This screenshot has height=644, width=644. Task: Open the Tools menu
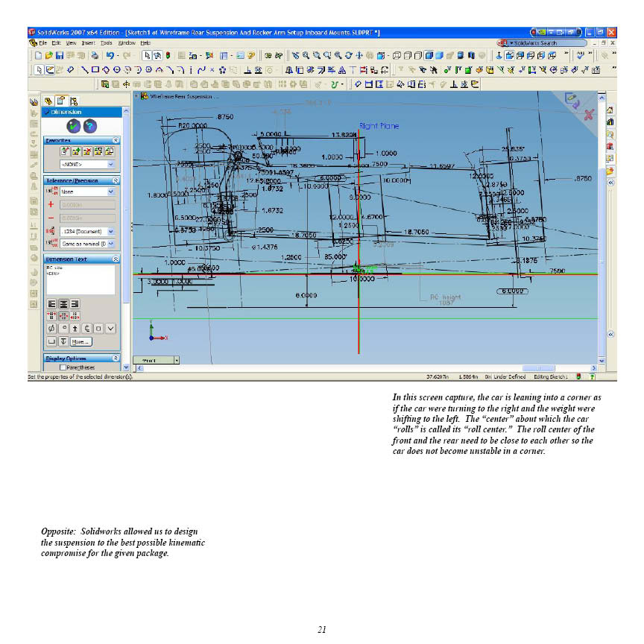[x=107, y=43]
